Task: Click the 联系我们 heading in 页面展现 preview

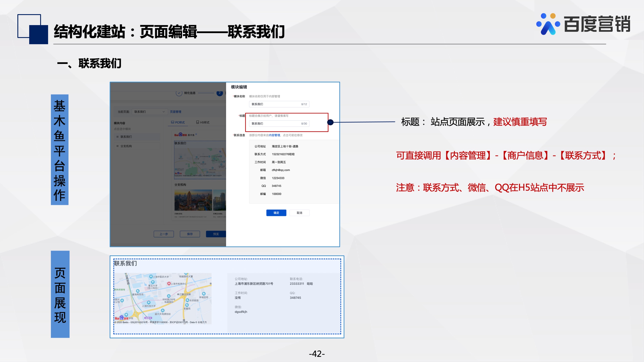Action: [125, 263]
